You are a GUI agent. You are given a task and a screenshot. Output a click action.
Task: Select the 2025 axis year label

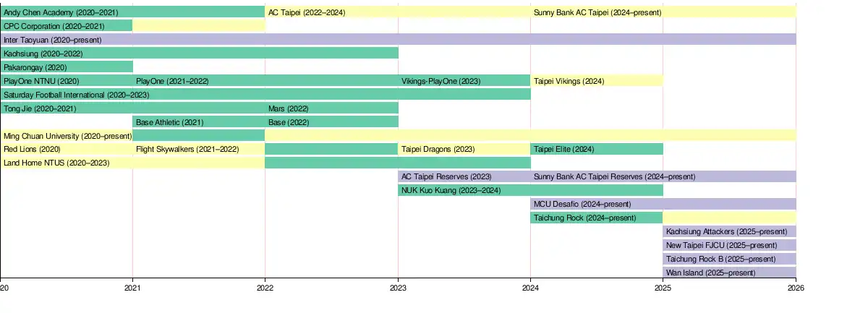pyautogui.click(x=663, y=288)
